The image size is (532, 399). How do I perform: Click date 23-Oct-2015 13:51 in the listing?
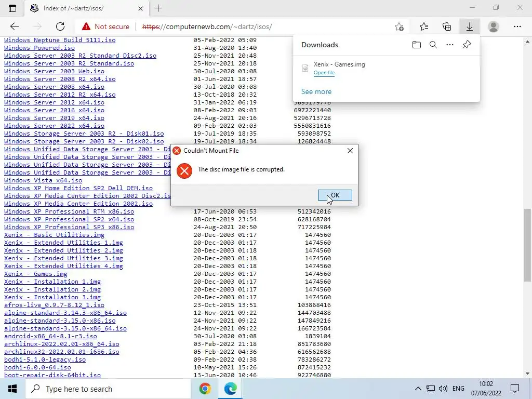(x=225, y=305)
